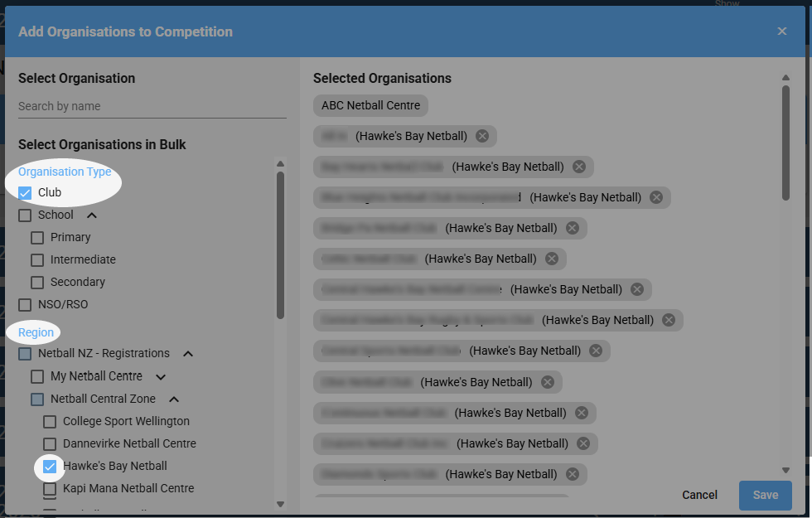Close the Add Organisations dialog
The width and height of the screenshot is (812, 518).
(x=782, y=31)
